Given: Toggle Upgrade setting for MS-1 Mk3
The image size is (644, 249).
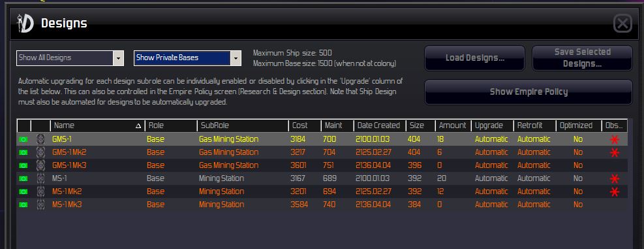Looking at the screenshot, I should [x=491, y=205].
